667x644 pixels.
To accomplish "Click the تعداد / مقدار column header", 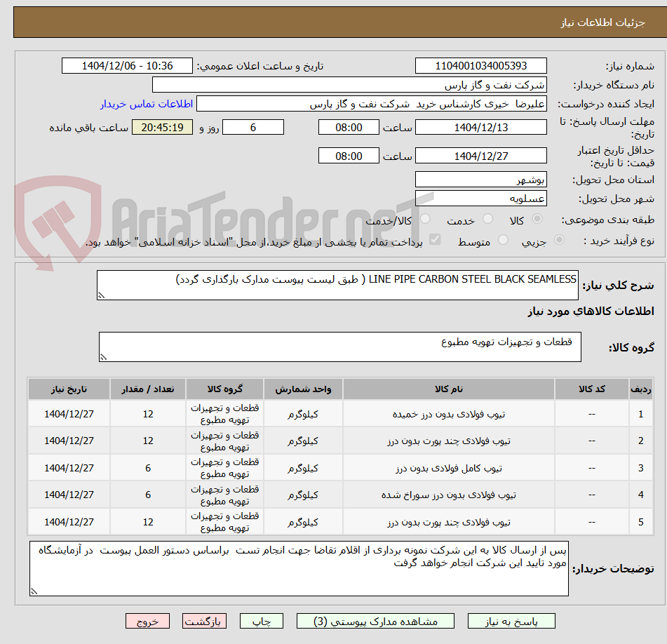I will point(147,389).
